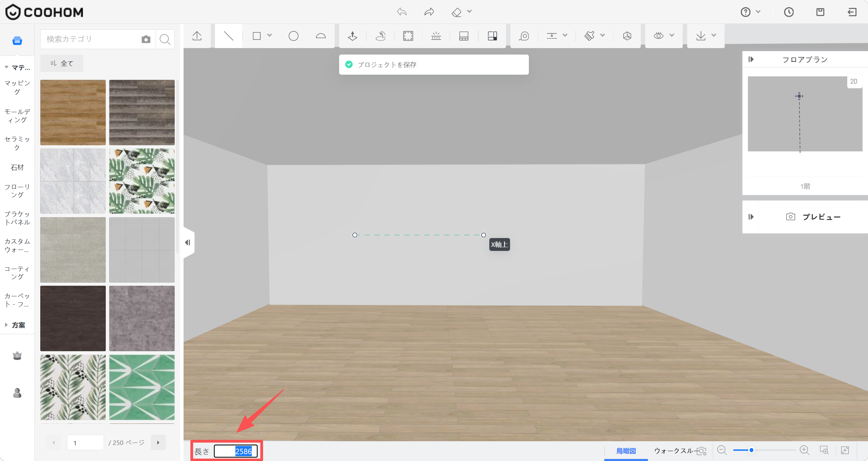Image resolution: width=868 pixels, height=461 pixels.
Task: Save the project with the floppy icon
Action: point(820,12)
